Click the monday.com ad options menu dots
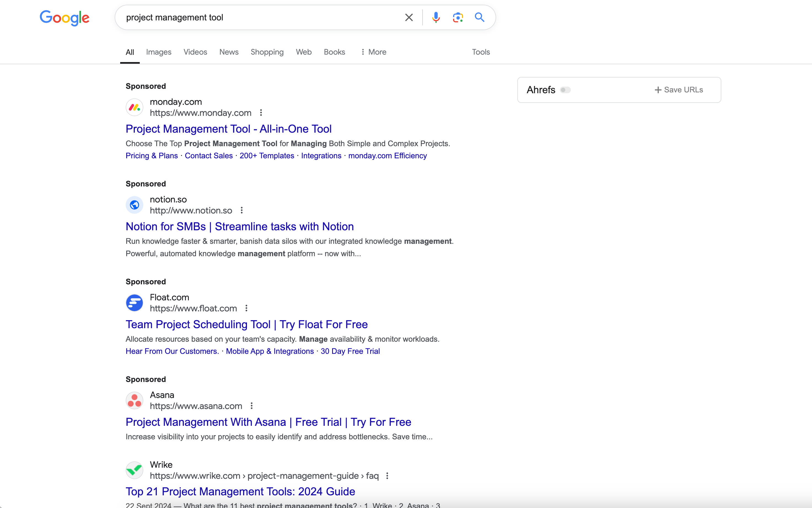The width and height of the screenshot is (812, 508). (262, 113)
